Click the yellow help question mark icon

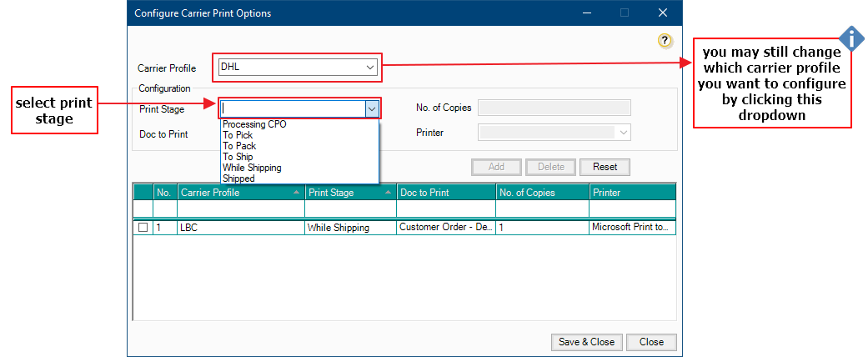[665, 41]
